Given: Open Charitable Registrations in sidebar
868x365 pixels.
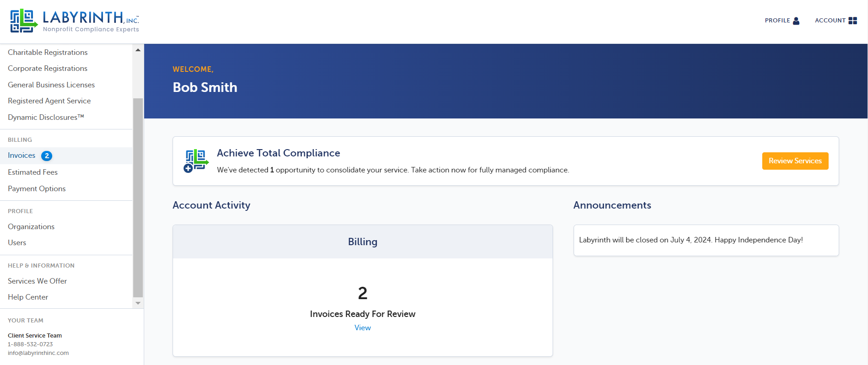Looking at the screenshot, I should 48,52.
